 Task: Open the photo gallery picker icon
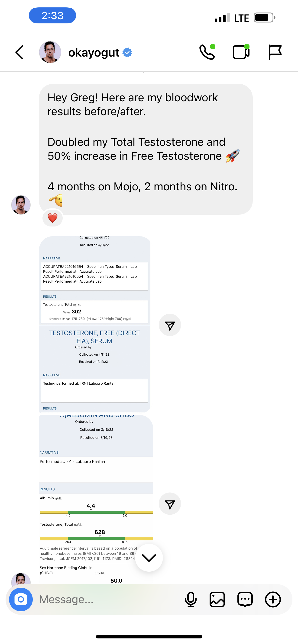click(217, 599)
